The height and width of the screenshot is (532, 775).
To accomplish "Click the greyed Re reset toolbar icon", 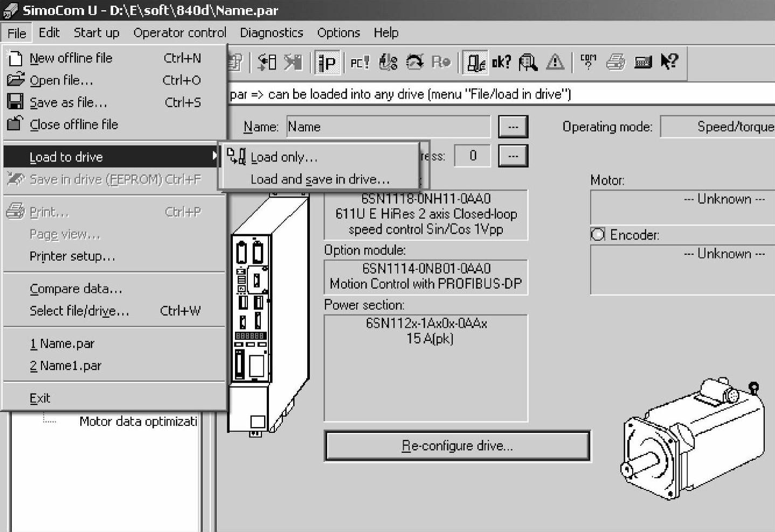I will click(x=441, y=62).
